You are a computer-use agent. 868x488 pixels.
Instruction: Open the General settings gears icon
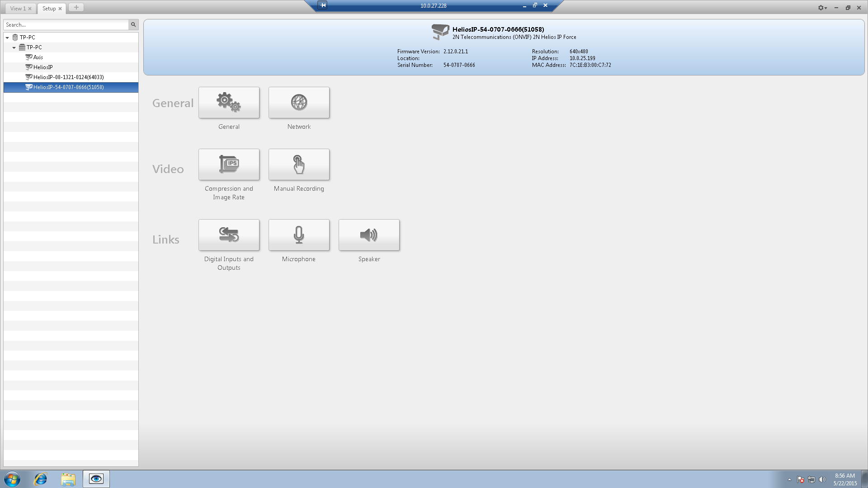coord(229,103)
